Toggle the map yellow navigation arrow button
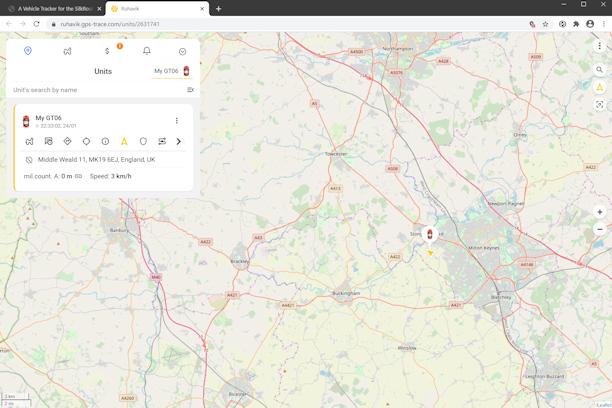This screenshot has width=612, height=408. click(x=600, y=87)
